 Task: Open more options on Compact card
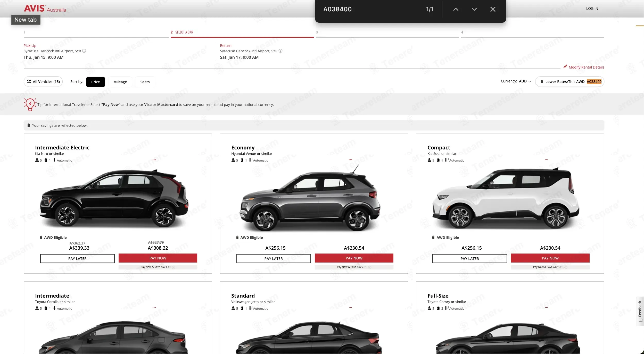(547, 160)
